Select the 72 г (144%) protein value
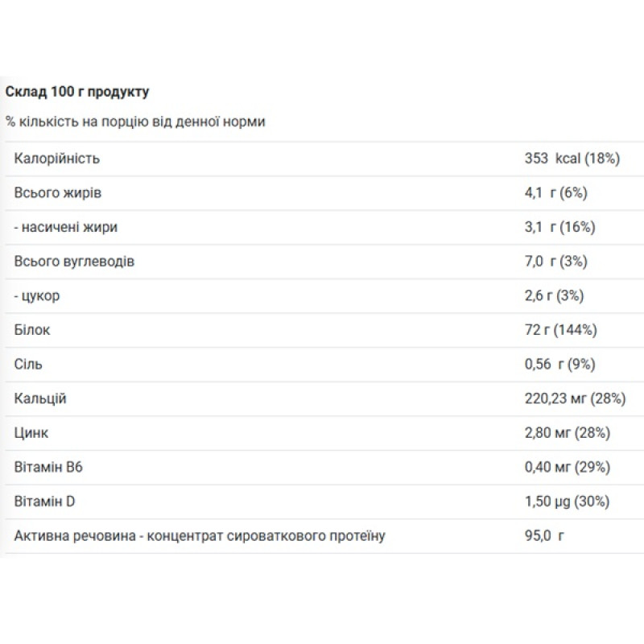This screenshot has width=644, height=644. tap(560, 330)
